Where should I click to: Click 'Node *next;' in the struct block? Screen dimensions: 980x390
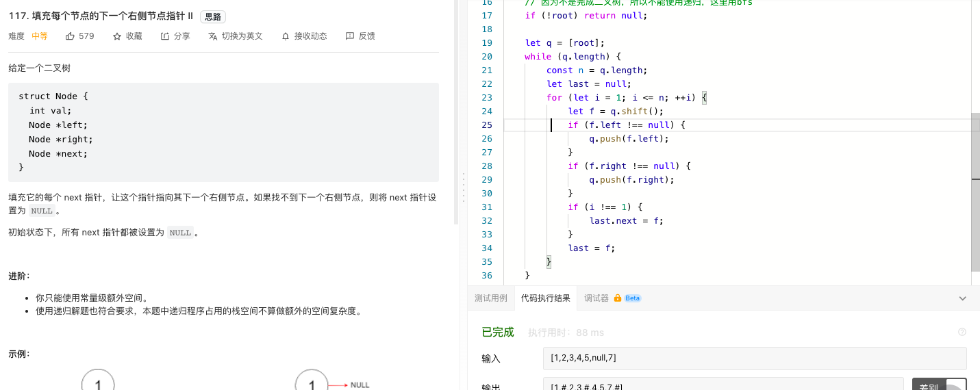pyautogui.click(x=58, y=154)
